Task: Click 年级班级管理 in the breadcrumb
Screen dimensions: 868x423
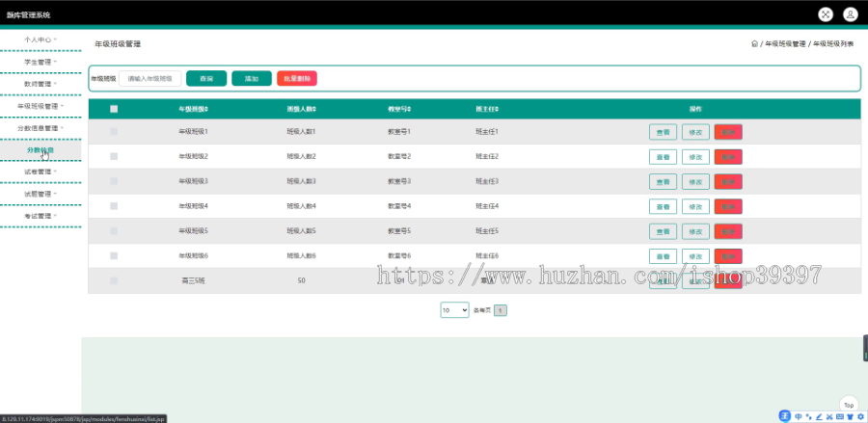Action: coord(785,43)
